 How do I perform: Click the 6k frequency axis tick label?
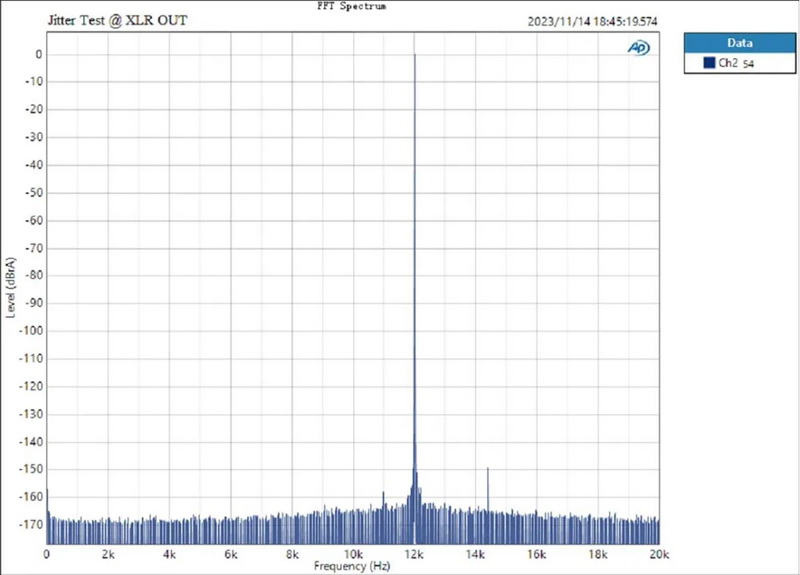(231, 554)
